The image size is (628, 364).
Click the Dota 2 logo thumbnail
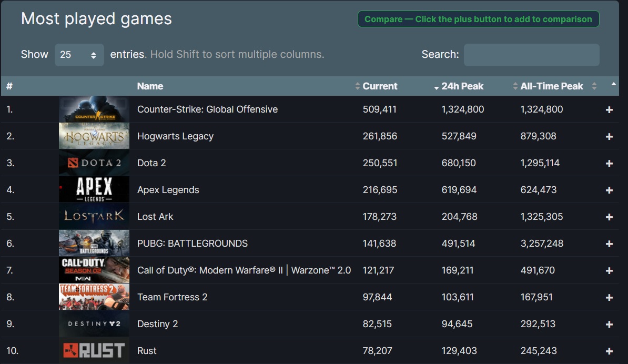[x=94, y=163]
